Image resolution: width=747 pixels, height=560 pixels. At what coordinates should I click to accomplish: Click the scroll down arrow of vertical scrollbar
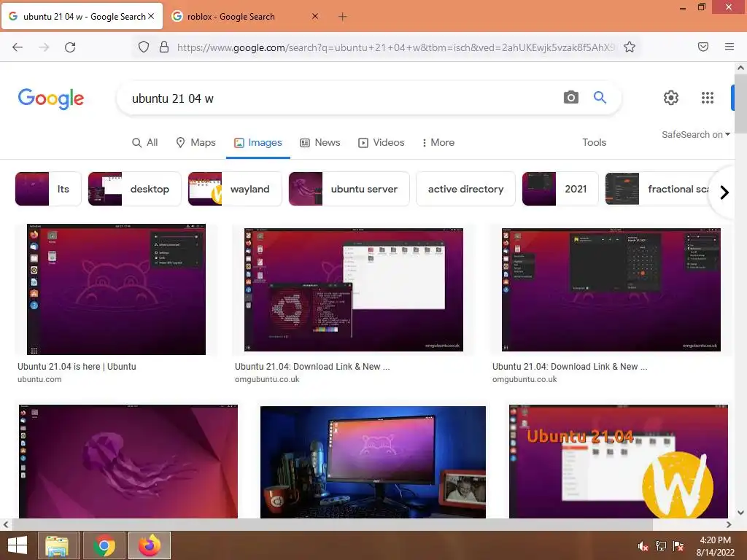point(740,513)
